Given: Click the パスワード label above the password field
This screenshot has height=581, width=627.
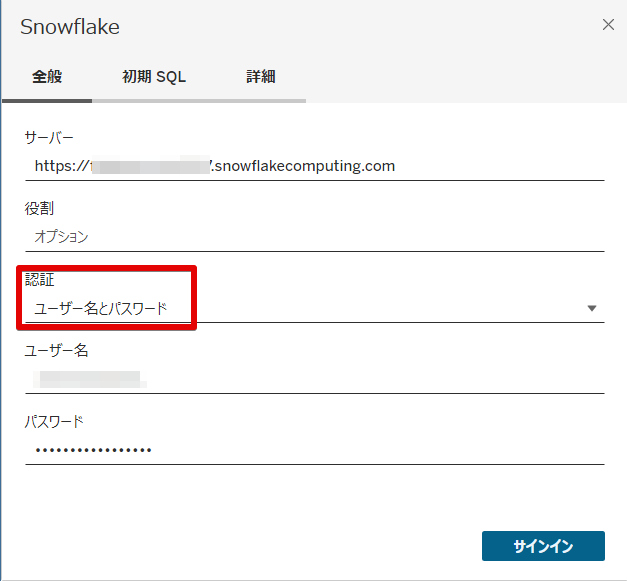Looking at the screenshot, I should (x=54, y=421).
